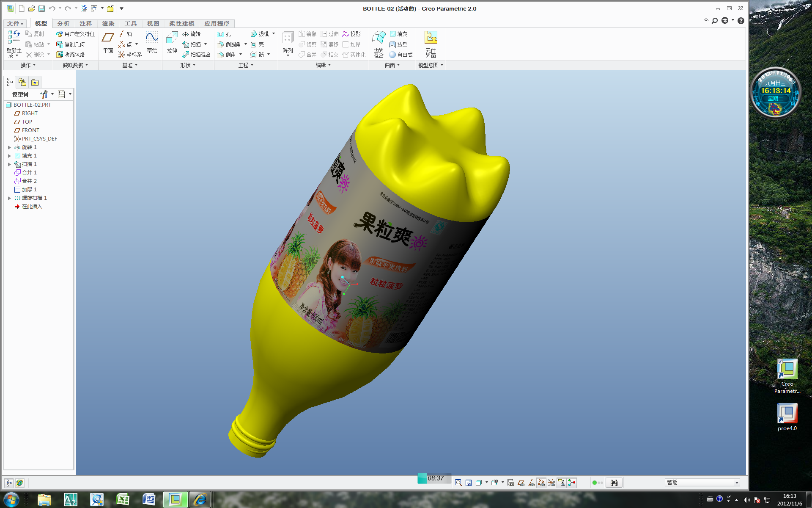Open Freestyle (自由式) tool
Image resolution: width=812 pixels, height=508 pixels.
click(401, 55)
